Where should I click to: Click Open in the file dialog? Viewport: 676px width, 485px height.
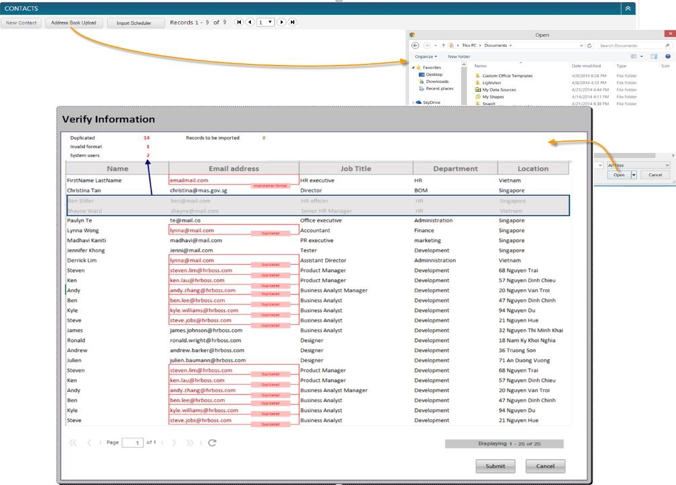click(x=619, y=175)
